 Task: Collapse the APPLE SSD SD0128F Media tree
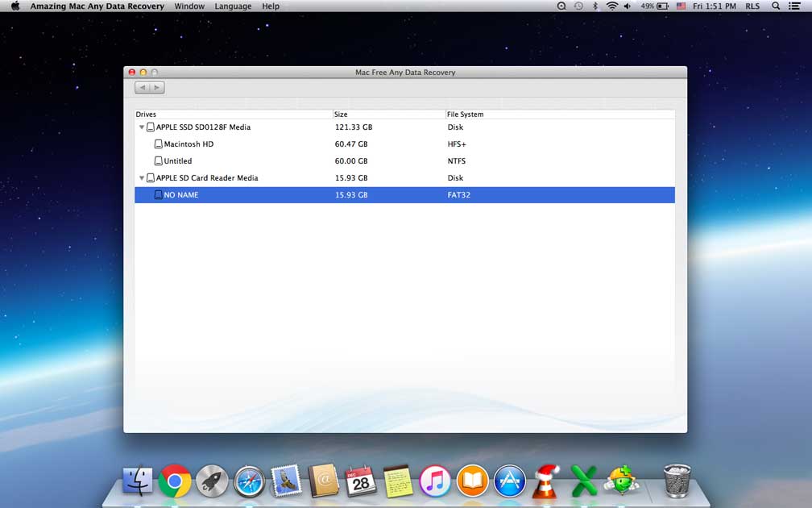[x=142, y=127]
